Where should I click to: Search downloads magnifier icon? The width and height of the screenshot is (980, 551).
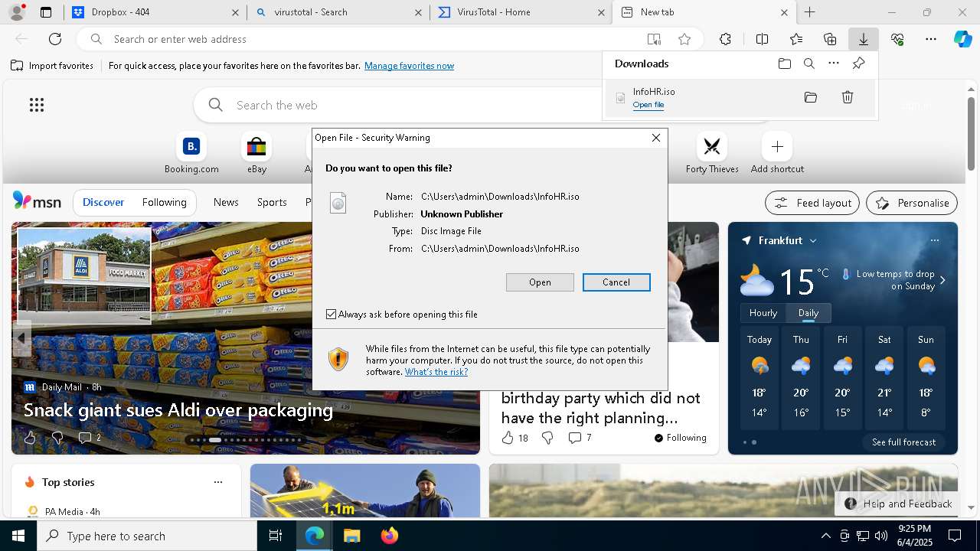(x=808, y=64)
